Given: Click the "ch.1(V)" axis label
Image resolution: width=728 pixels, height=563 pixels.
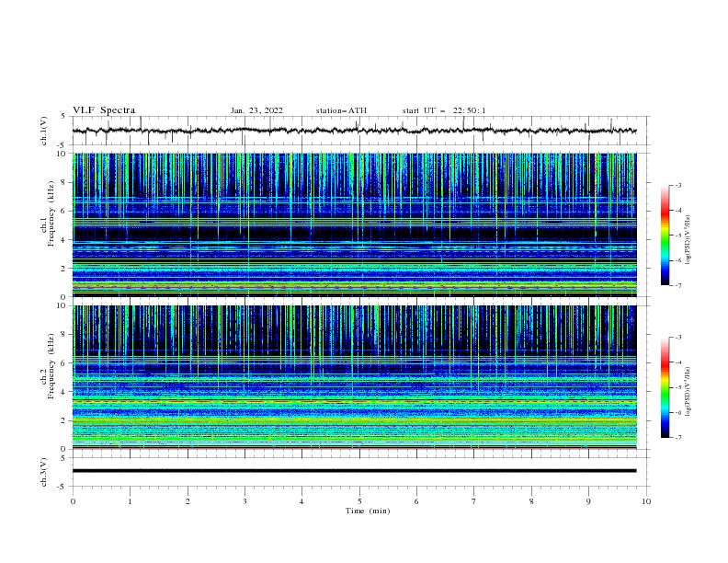Looking at the screenshot, I should [x=43, y=131].
